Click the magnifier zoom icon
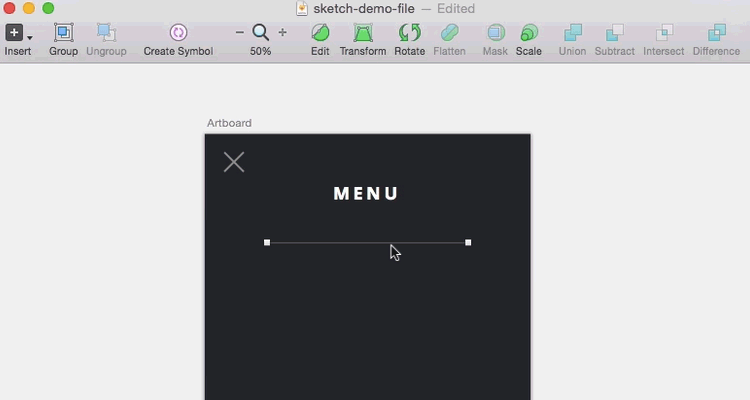This screenshot has width=750, height=400. click(x=261, y=33)
